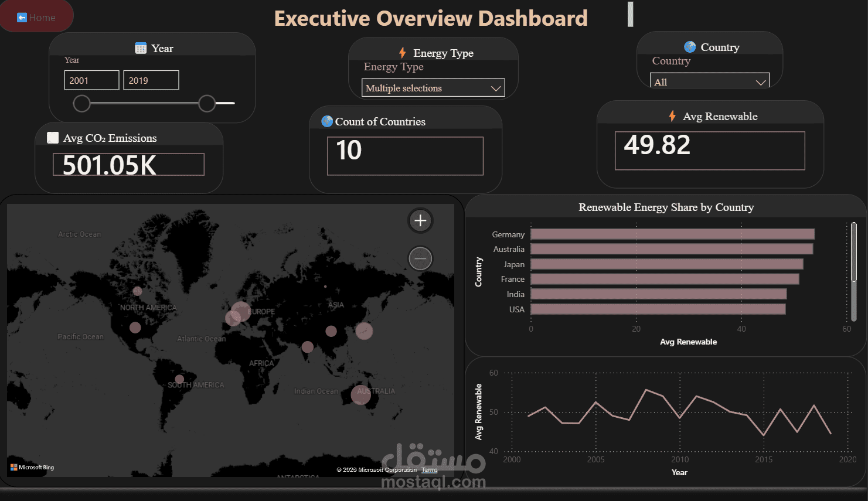Click the start year field 2001
The width and height of the screenshot is (868, 501).
click(91, 80)
